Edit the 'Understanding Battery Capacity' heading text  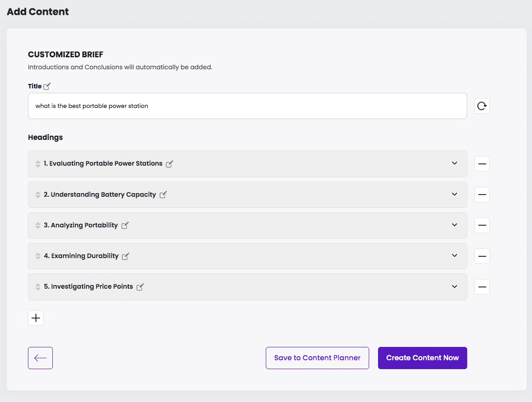click(163, 195)
